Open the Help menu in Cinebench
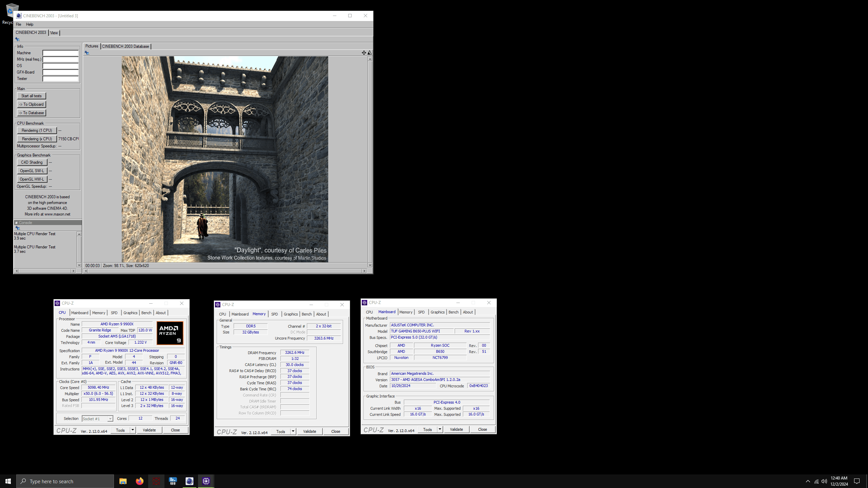The height and width of the screenshot is (488, 868). point(29,24)
